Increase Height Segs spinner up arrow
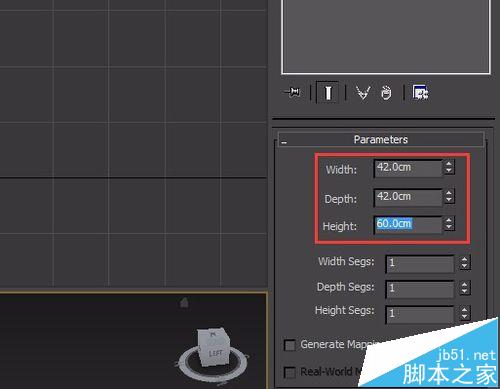 pos(465,310)
